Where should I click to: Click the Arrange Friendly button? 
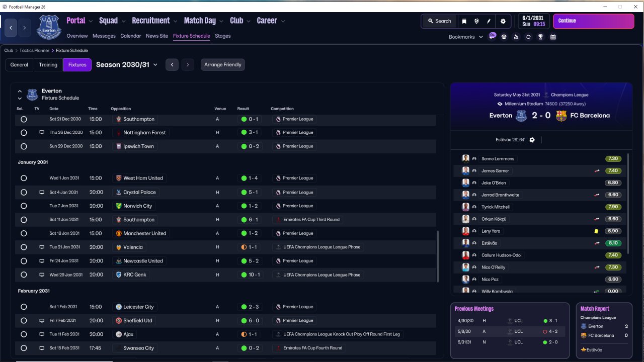[x=223, y=65]
